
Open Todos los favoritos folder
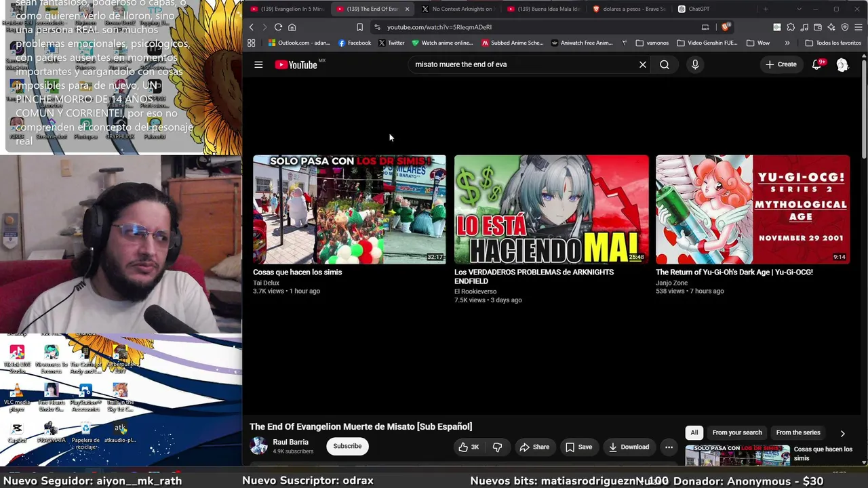click(x=833, y=43)
